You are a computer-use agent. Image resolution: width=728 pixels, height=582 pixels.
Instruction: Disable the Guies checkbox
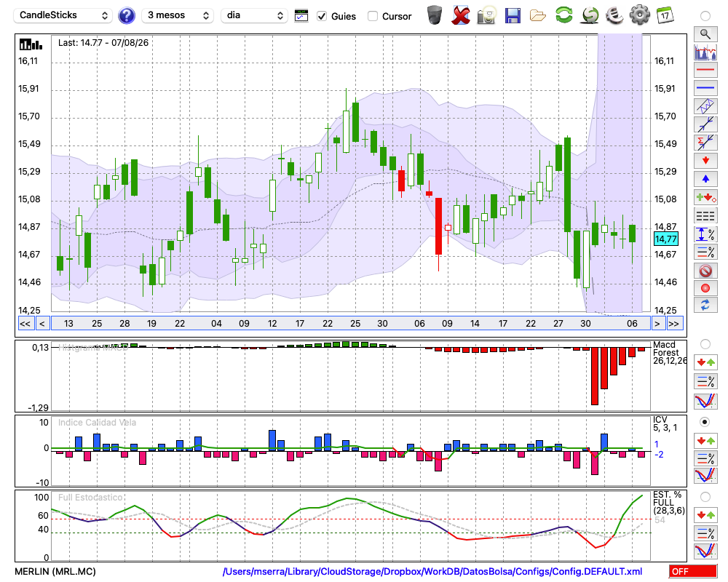point(321,16)
